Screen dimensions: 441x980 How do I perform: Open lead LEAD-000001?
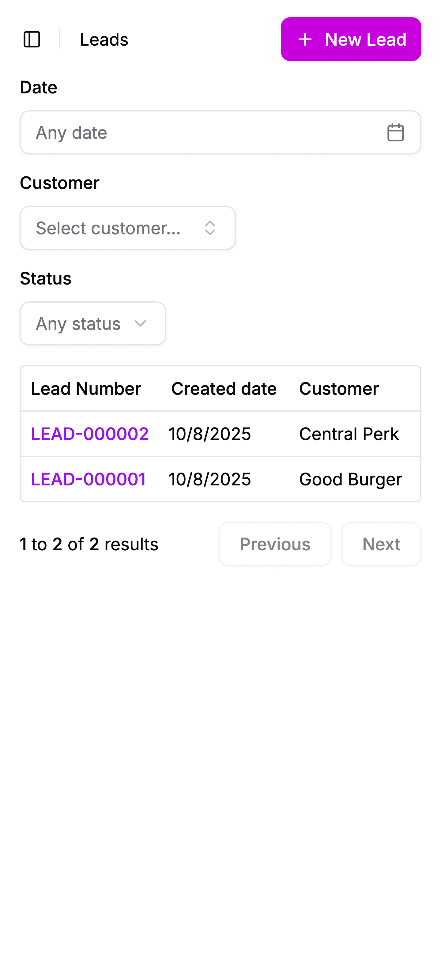tap(88, 479)
